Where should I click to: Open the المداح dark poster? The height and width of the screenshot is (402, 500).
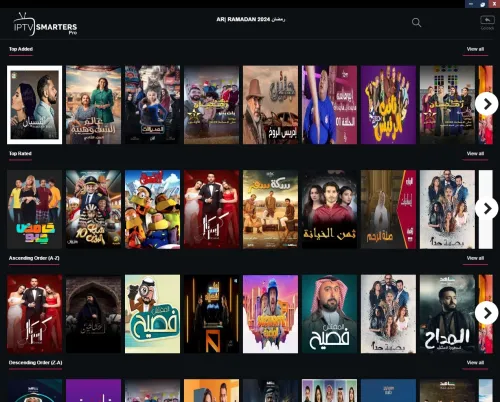[x=447, y=314]
